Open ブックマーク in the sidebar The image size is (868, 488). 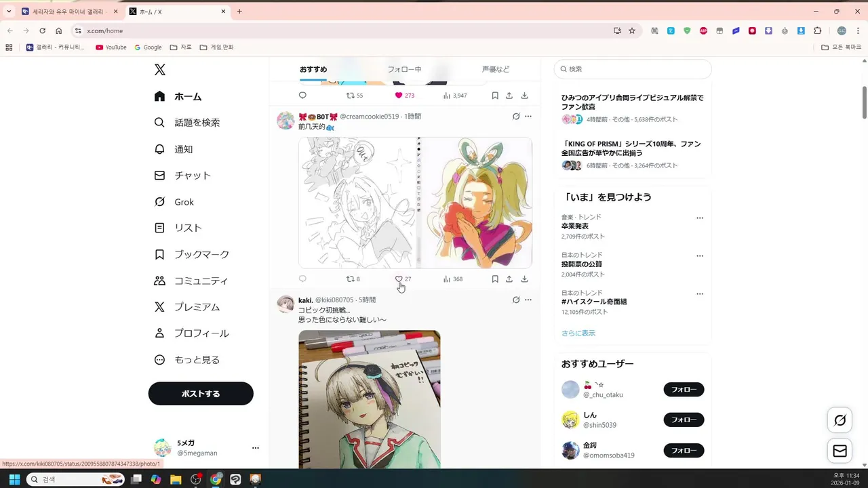click(x=192, y=255)
